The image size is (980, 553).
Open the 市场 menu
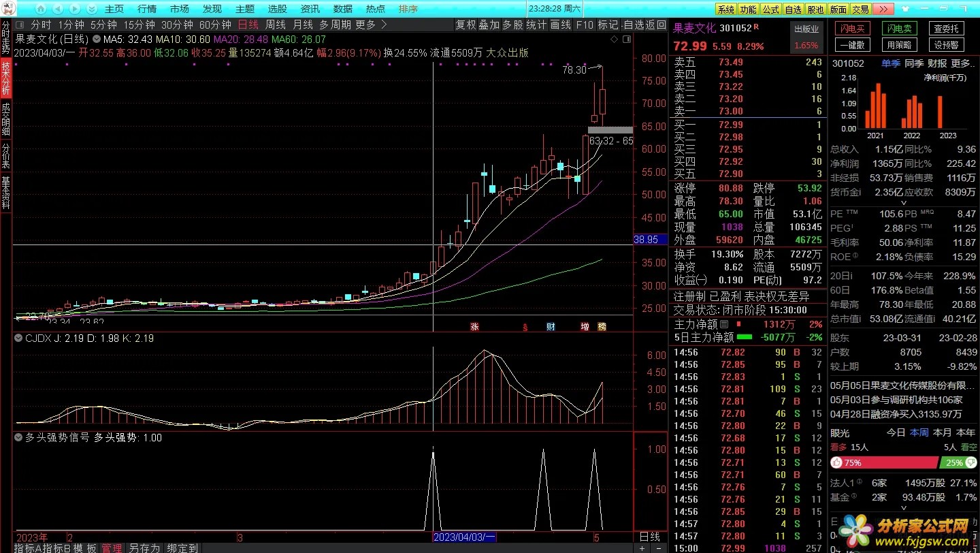[x=180, y=9]
